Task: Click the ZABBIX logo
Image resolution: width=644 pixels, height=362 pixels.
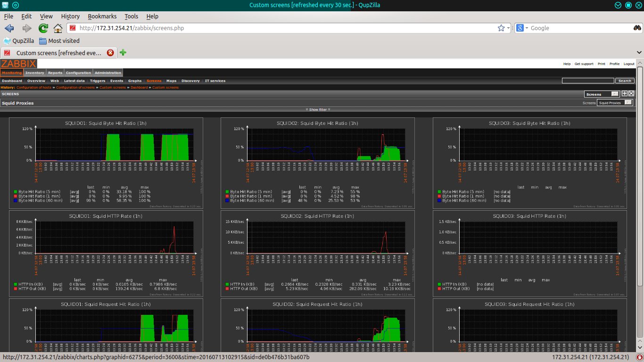Action: point(18,64)
